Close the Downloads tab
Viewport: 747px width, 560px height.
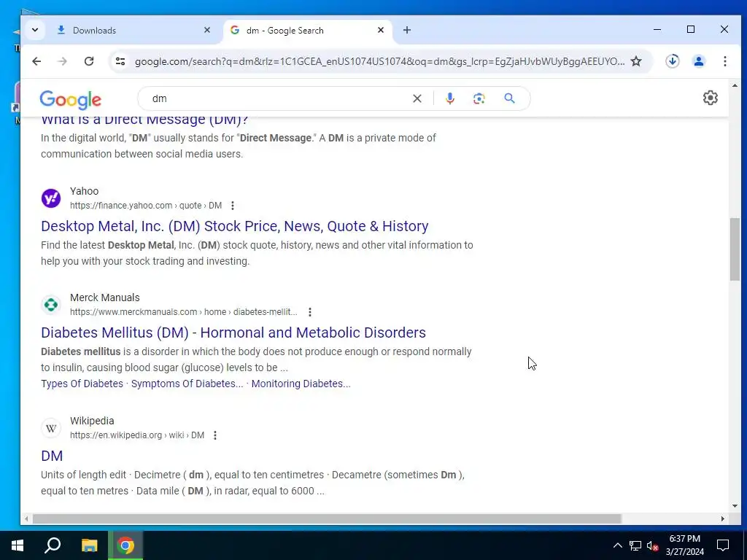click(x=206, y=30)
